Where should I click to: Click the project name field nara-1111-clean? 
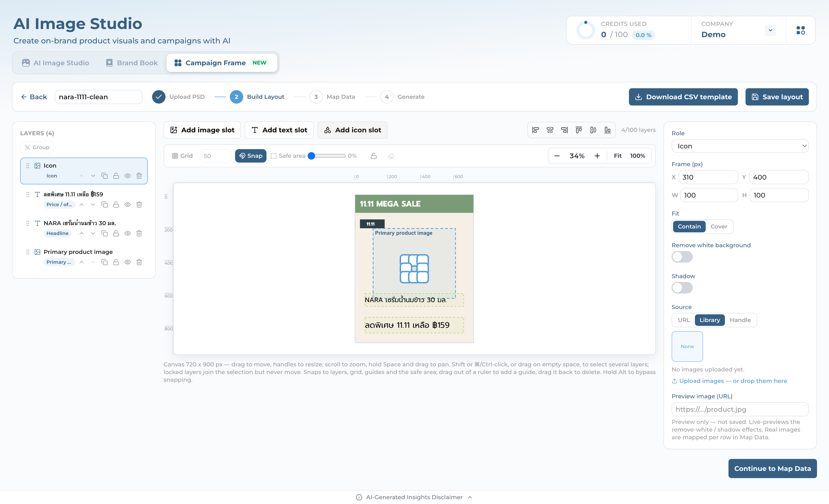coord(99,97)
